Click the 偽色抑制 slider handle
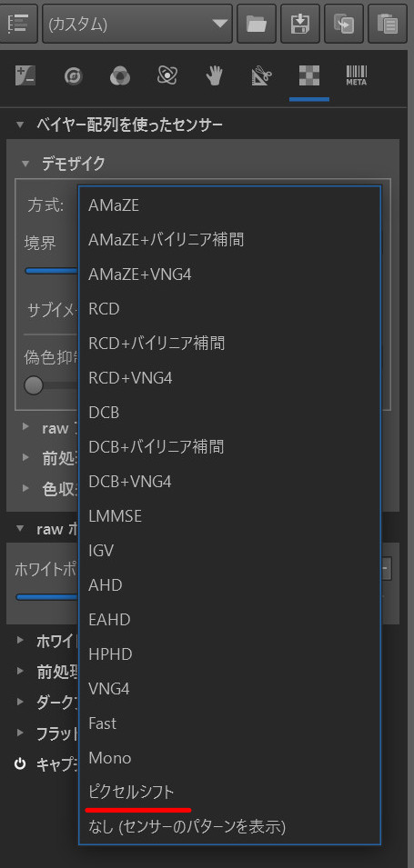The image size is (414, 868). click(34, 385)
